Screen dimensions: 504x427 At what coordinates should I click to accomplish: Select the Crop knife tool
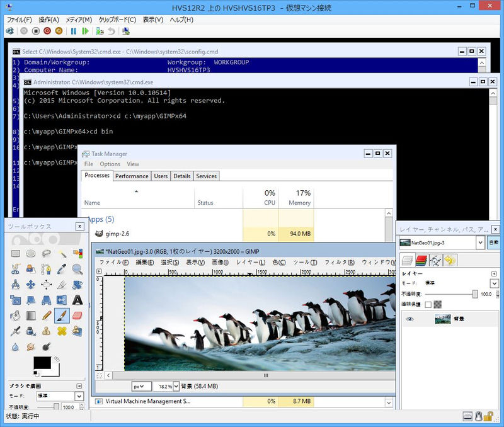[x=62, y=284]
